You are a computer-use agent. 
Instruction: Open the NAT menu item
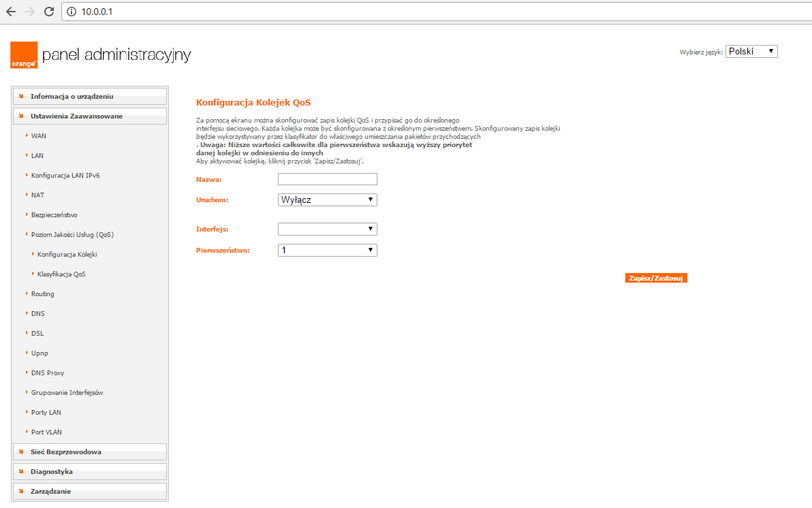(x=37, y=195)
